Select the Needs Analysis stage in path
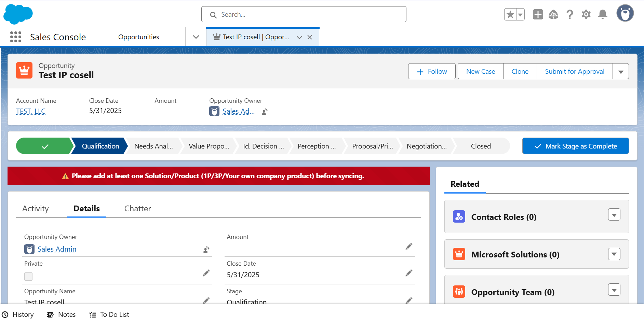 (x=153, y=146)
